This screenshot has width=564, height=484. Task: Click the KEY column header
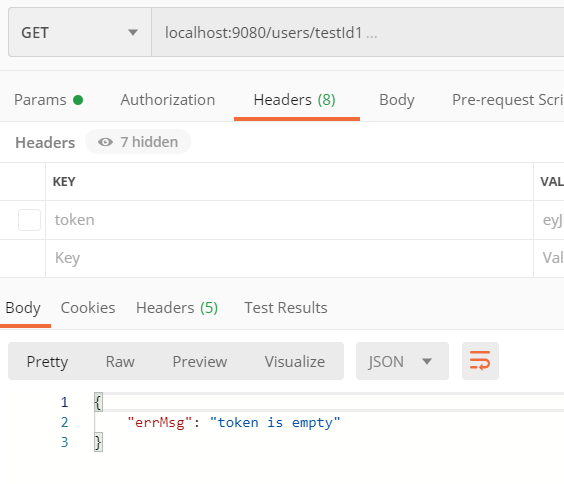[x=64, y=182]
